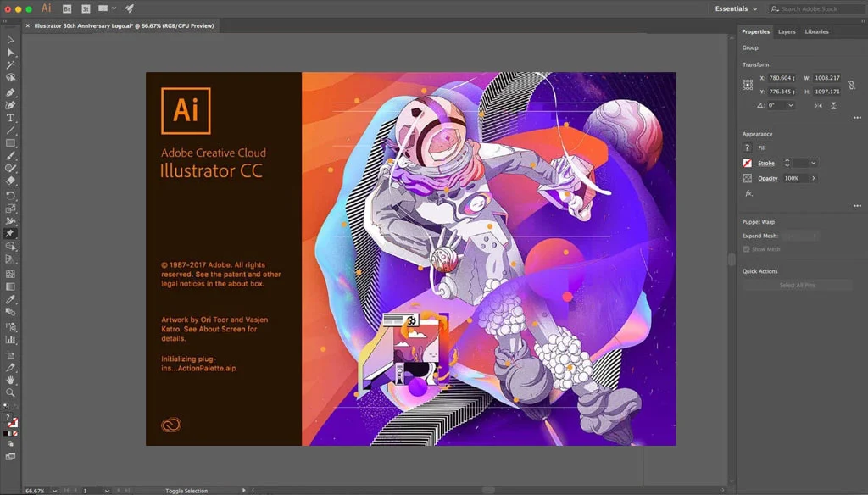Select the Eyedropper tool
868x495 pixels.
pos(10,298)
